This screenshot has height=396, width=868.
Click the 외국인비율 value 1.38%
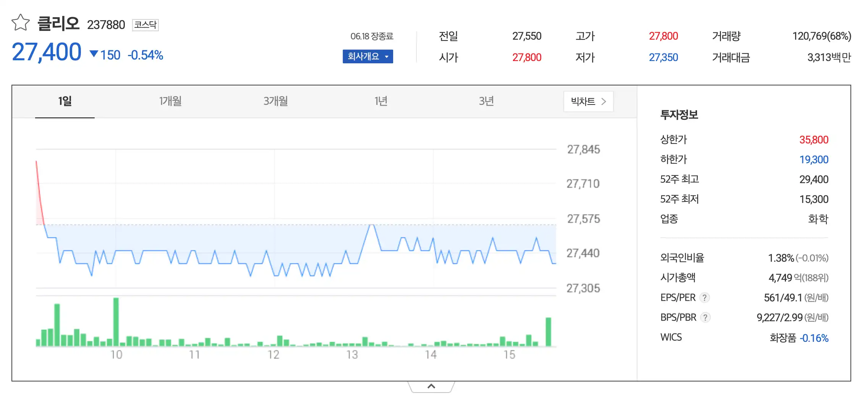(781, 258)
